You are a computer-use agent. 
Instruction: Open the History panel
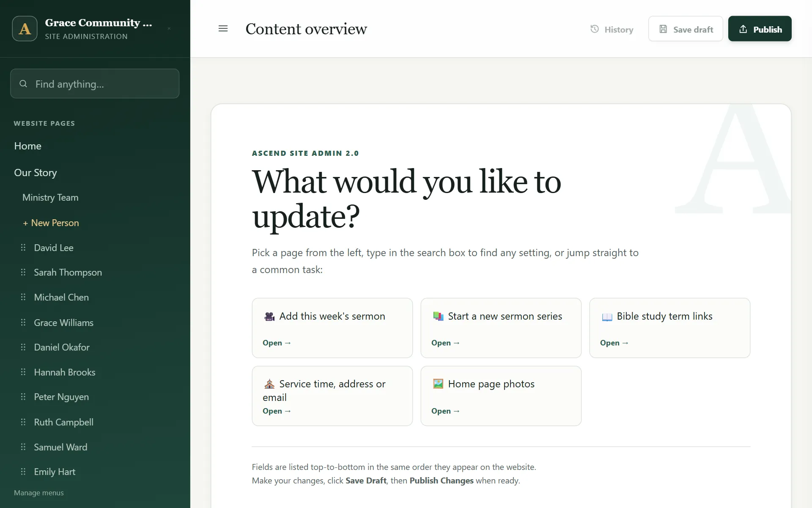click(612, 29)
